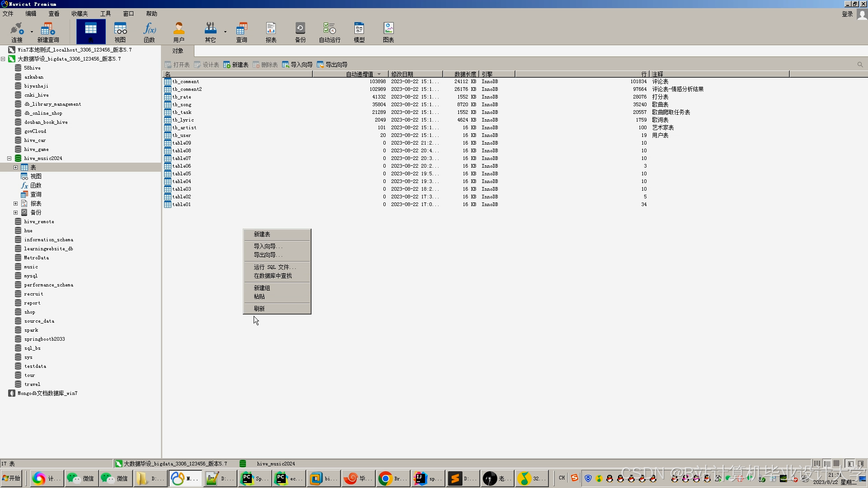
Task: Switch to ER diagram grid view in status bar
Action: (837, 464)
